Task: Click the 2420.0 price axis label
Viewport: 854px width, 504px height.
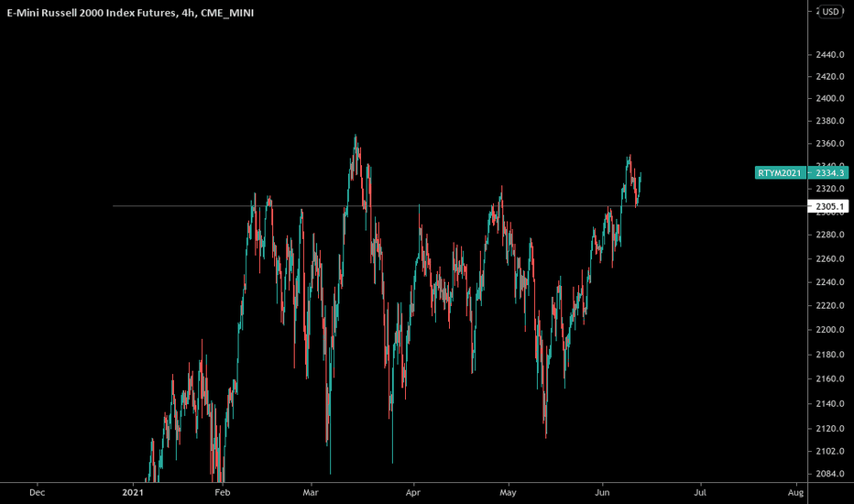Action: tap(829, 76)
